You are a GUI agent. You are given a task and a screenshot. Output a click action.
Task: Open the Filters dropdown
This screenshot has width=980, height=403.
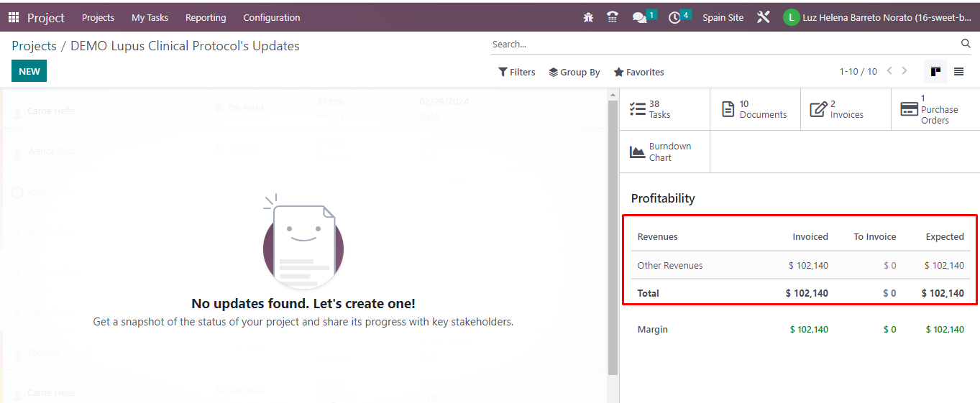(x=517, y=72)
